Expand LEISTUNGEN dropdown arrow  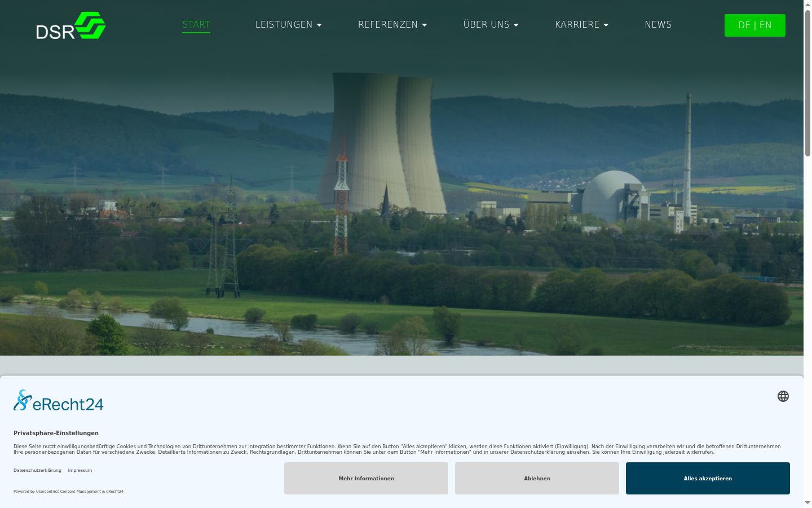coord(319,25)
